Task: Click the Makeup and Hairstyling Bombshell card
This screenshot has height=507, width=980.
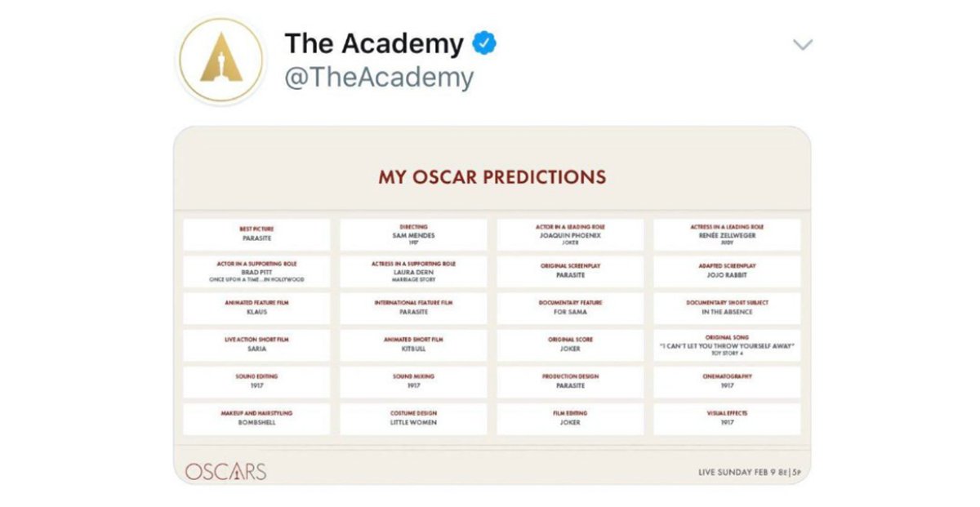Action: (256, 419)
